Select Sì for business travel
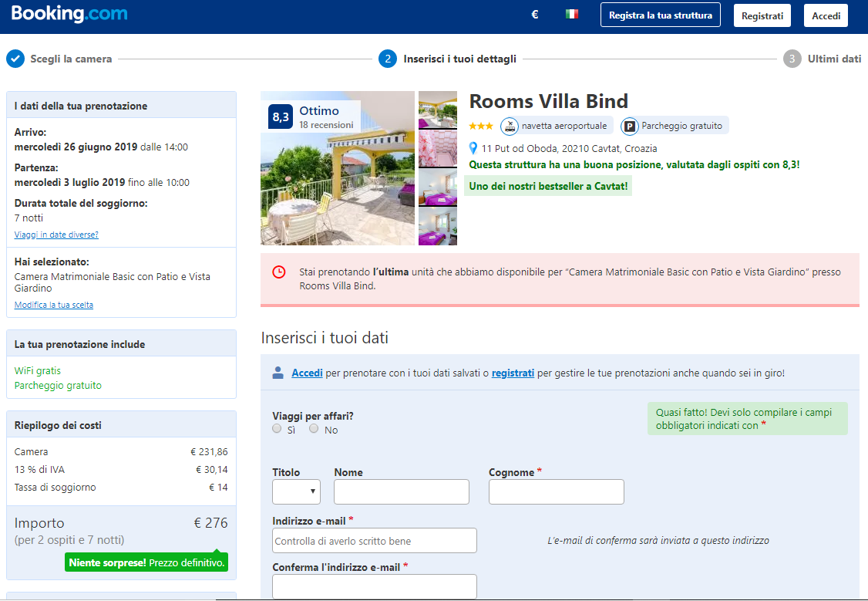Image resolution: width=868 pixels, height=601 pixels. coord(277,429)
